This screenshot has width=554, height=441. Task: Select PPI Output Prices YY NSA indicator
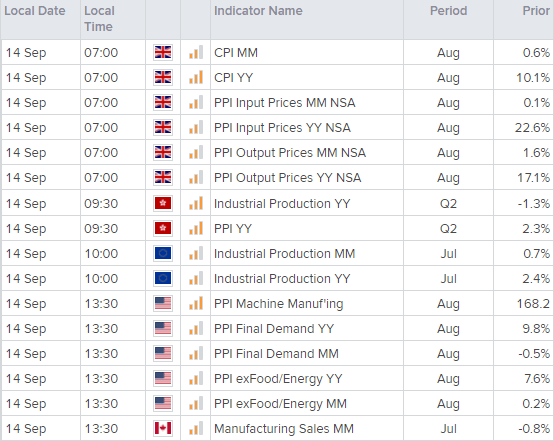pyautogui.click(x=288, y=177)
